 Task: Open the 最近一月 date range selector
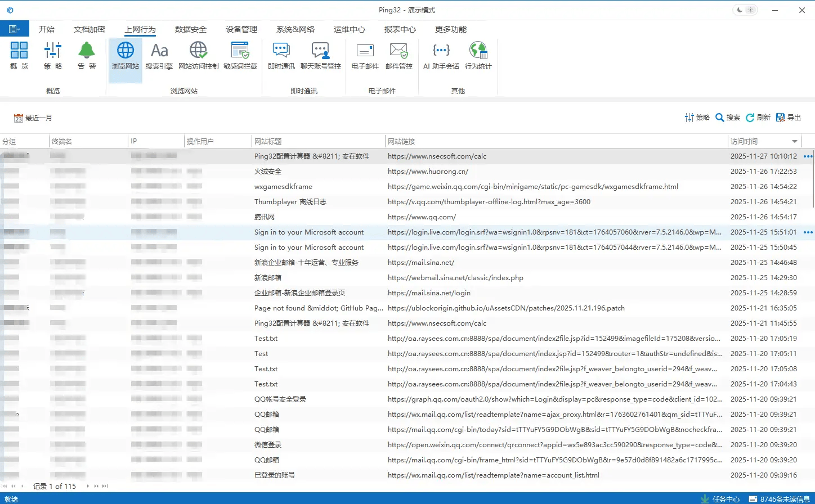click(33, 118)
